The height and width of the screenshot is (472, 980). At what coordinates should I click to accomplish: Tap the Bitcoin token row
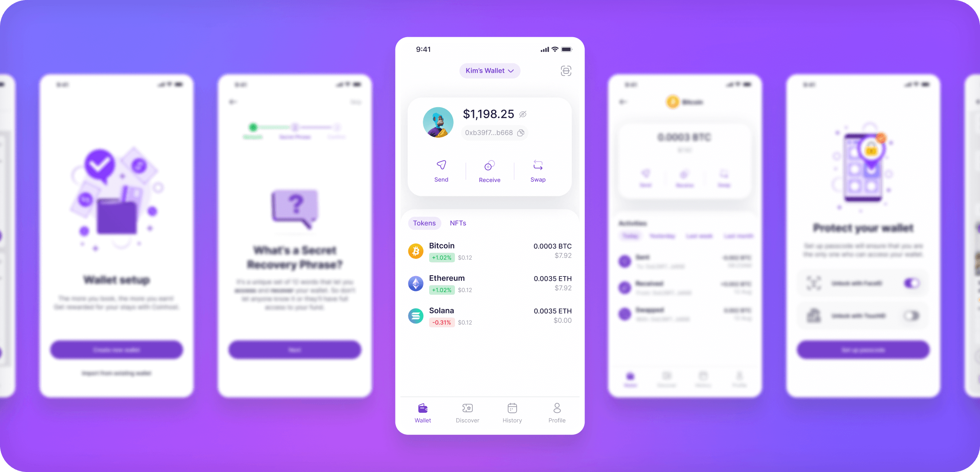pos(490,250)
